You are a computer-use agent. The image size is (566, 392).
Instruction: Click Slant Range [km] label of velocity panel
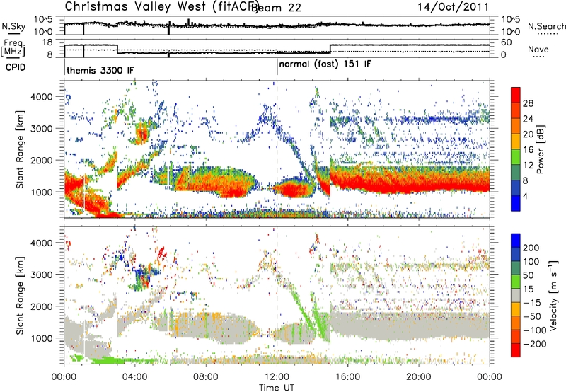20,295
